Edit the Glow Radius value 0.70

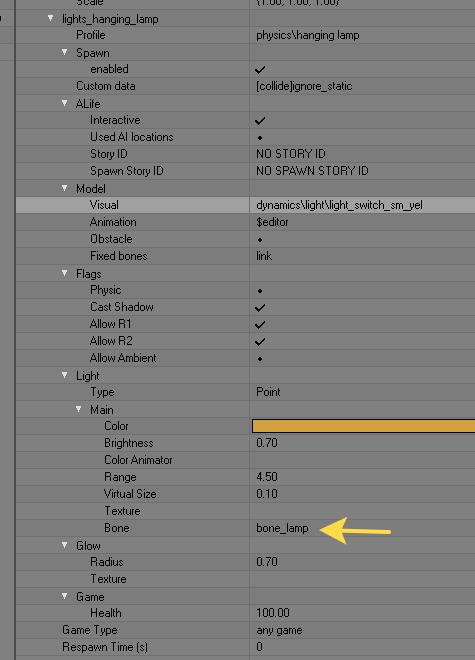pos(267,562)
